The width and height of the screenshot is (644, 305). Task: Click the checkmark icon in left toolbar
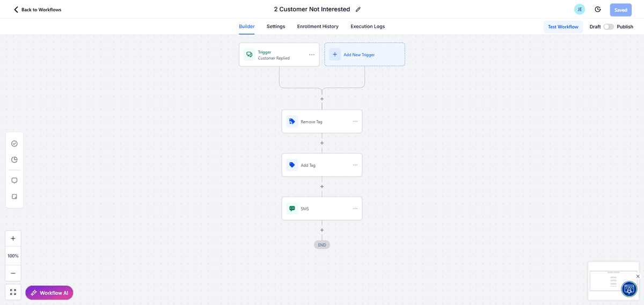tap(14, 144)
